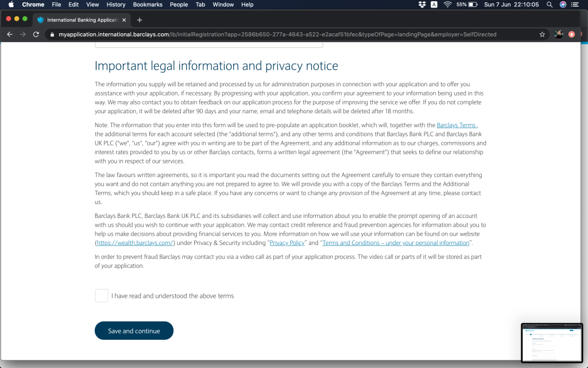
Task: Open the Dropbox menu bar icon
Action: (422, 5)
